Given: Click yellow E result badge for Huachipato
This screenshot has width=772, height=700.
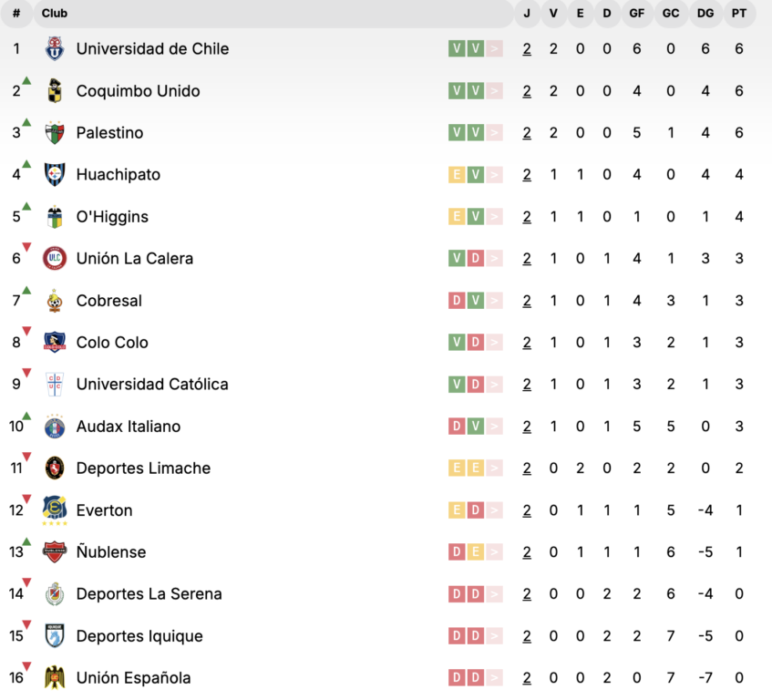Looking at the screenshot, I should 457,175.
